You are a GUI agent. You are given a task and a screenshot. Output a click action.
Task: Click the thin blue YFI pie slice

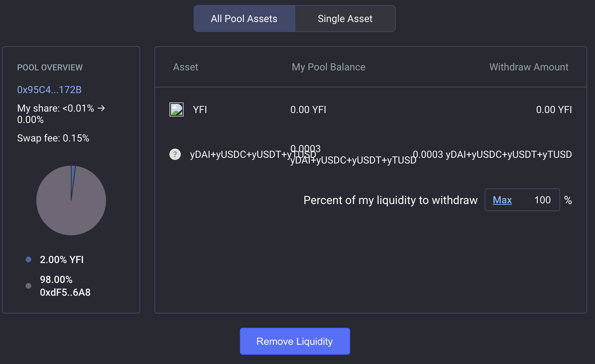[x=73, y=178]
